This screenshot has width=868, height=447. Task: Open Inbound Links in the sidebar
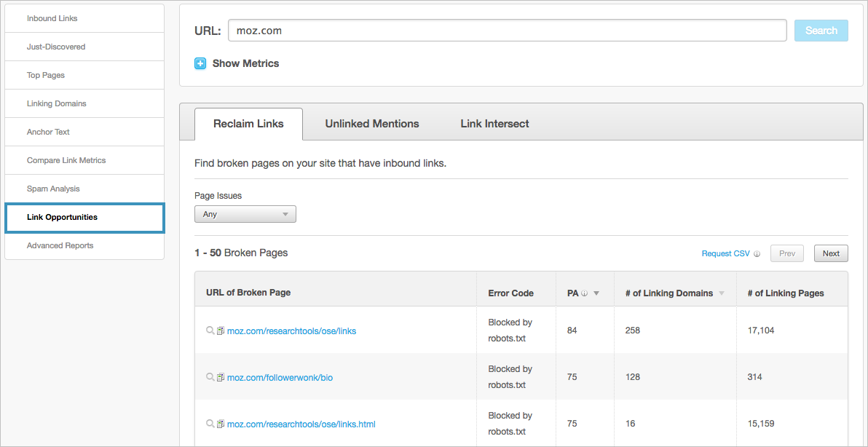pos(84,18)
